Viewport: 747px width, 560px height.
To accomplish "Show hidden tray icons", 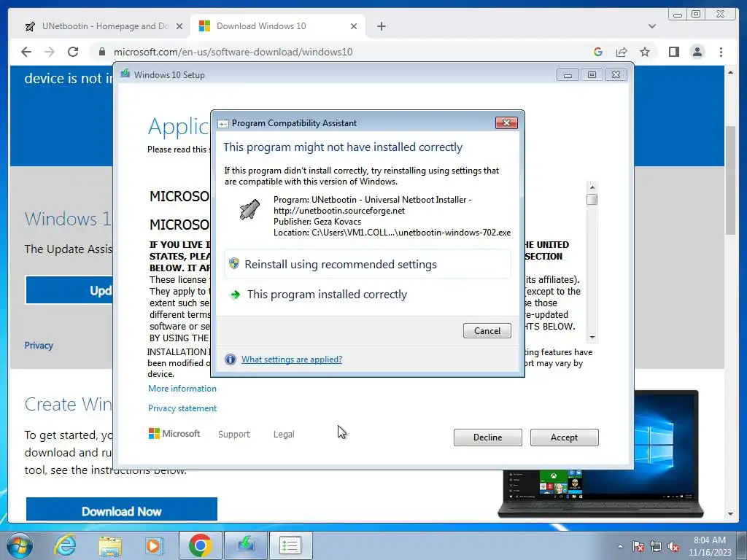I will pos(620,546).
